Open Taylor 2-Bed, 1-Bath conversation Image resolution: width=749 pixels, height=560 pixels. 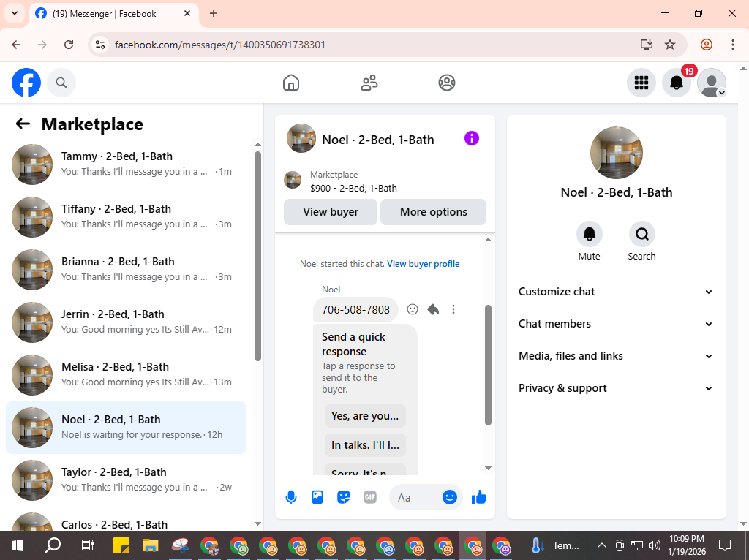click(x=126, y=480)
